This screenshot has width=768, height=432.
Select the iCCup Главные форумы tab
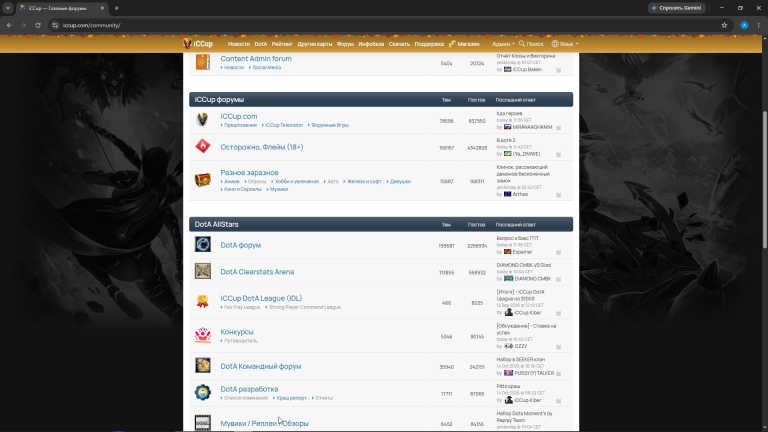click(59, 8)
